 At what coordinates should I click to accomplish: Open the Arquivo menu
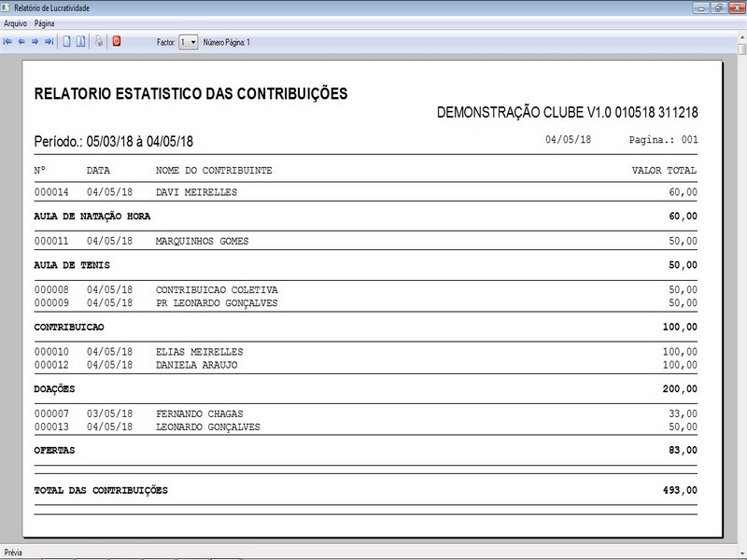(x=15, y=23)
